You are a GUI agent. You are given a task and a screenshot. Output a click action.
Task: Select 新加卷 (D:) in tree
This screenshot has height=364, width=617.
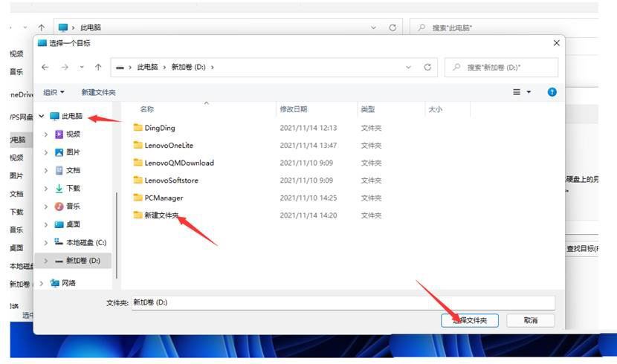click(x=83, y=261)
